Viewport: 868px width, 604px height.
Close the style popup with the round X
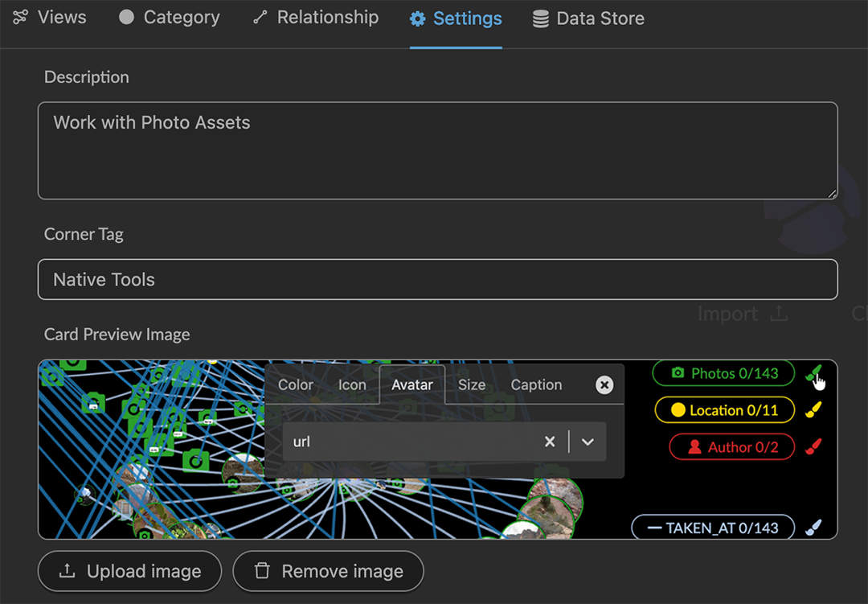coord(604,384)
